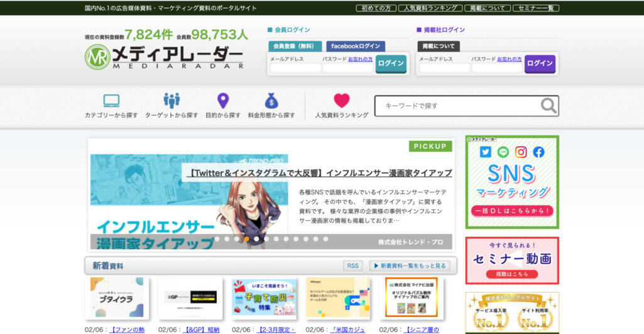Click the 一括DLはこちらから！ SNS banner button
644x334 pixels.
512,211
